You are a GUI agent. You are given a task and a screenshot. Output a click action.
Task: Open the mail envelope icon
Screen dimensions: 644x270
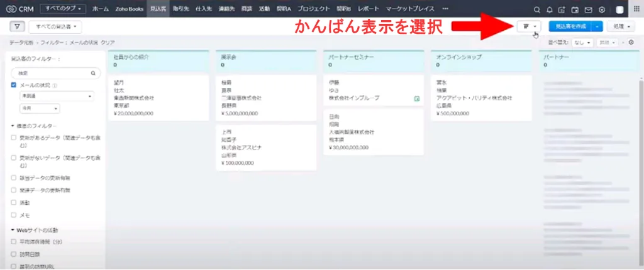pyautogui.click(x=588, y=10)
